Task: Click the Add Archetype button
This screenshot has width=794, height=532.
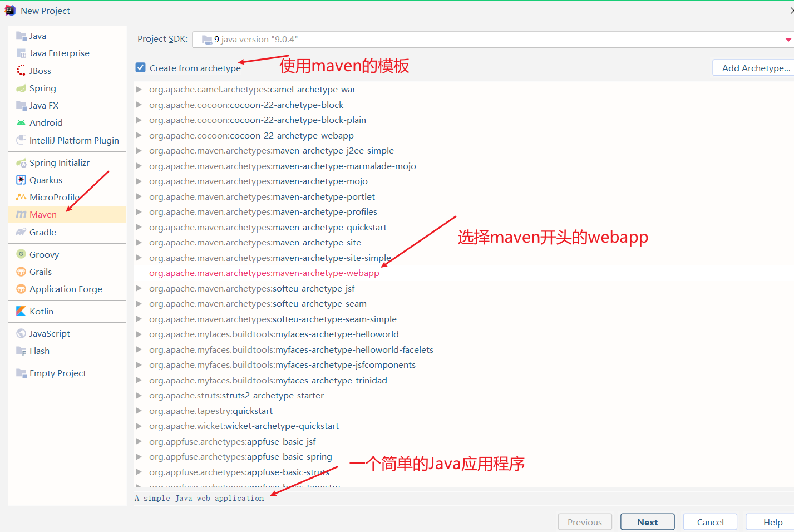Action: (753, 68)
